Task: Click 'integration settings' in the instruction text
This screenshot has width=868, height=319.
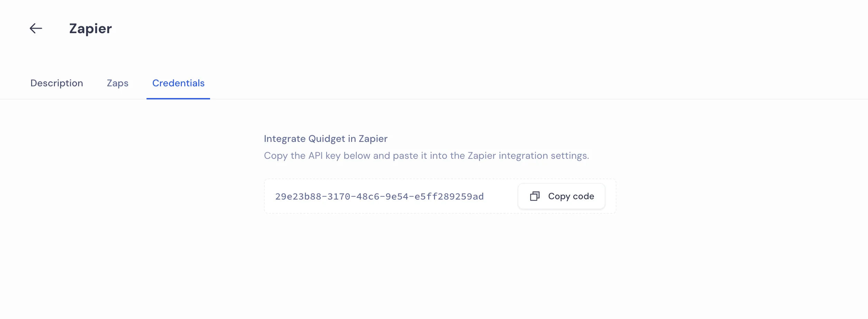Action: pyautogui.click(x=544, y=156)
